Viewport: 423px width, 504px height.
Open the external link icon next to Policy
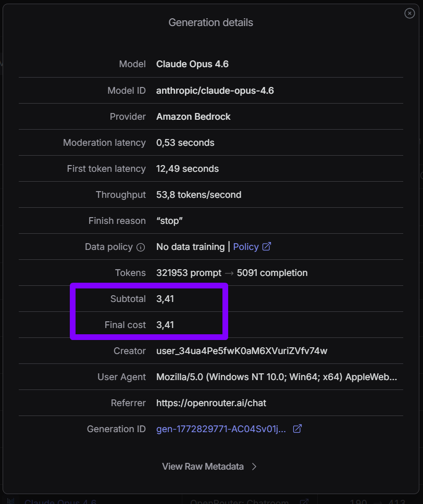tap(267, 247)
